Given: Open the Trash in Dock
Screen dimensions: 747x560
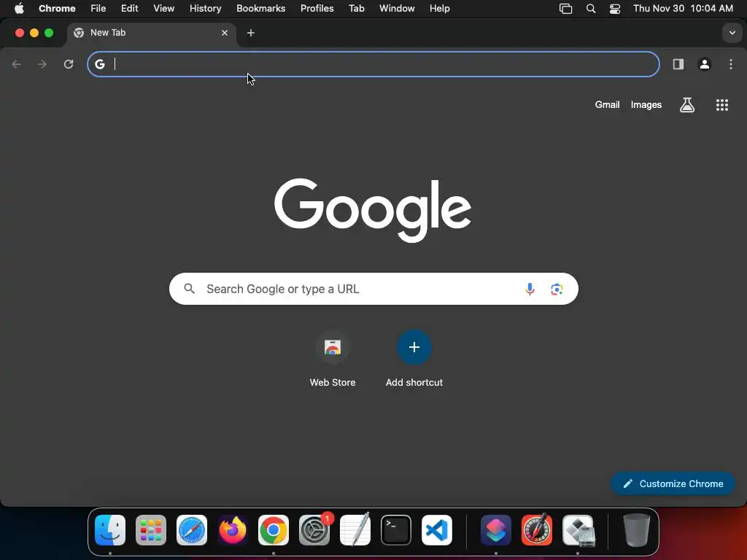Looking at the screenshot, I should (636, 530).
